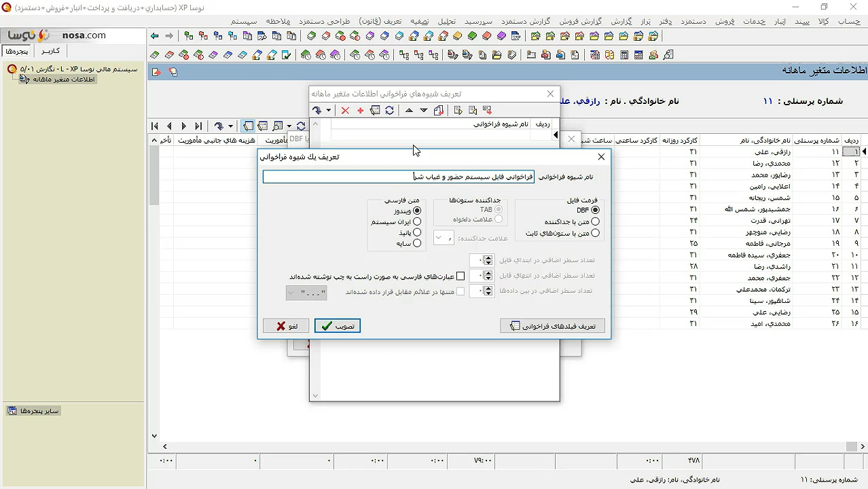Image resolution: width=868 pixels, height=489 pixels.
Task: Click 'تعریف فیلدهای فراخوانی' button
Action: [552, 326]
